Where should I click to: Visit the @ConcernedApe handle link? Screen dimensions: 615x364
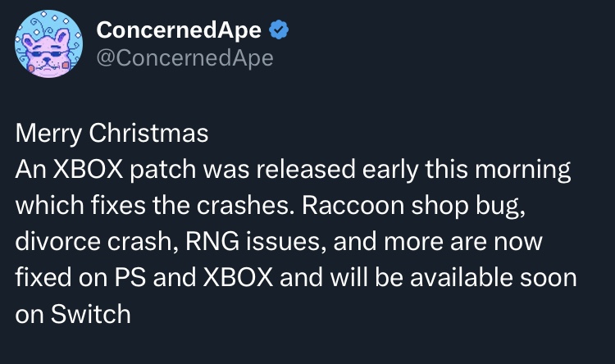pos(184,58)
